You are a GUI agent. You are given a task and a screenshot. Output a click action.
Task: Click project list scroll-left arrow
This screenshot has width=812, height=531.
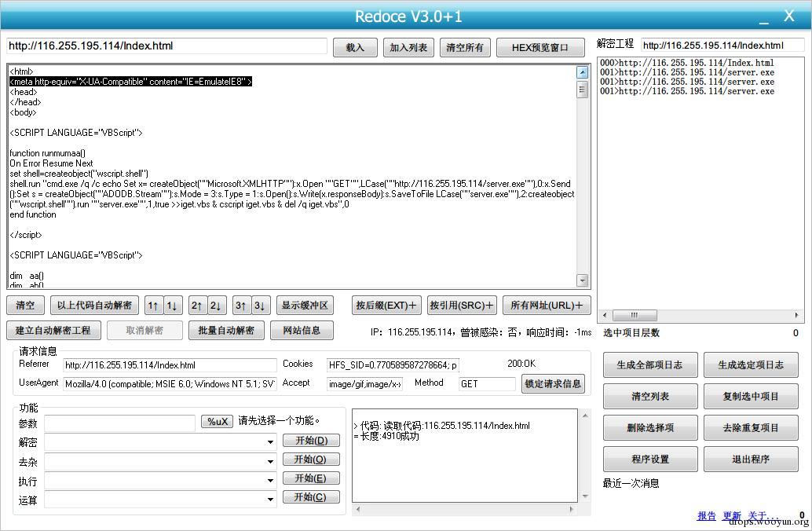pyautogui.click(x=605, y=315)
